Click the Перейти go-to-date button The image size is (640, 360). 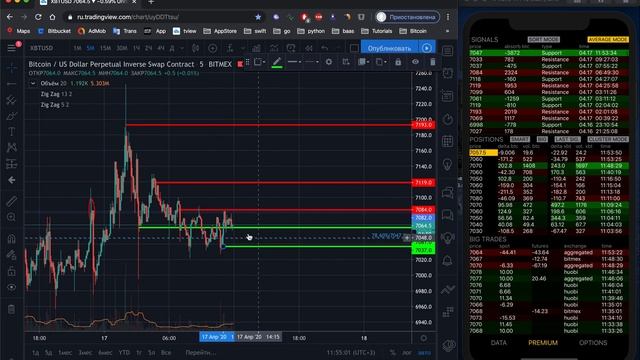[x=200, y=352]
